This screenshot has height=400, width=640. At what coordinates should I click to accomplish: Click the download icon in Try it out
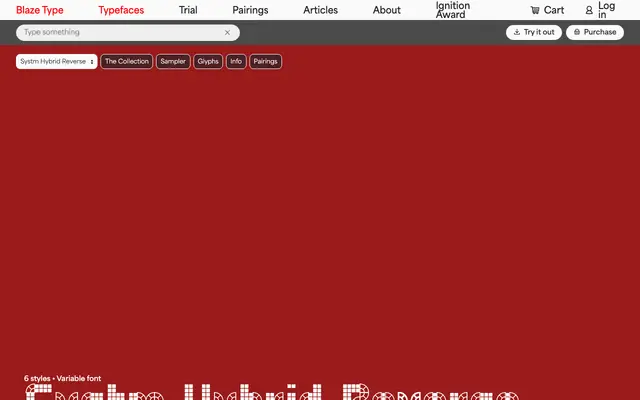pyautogui.click(x=517, y=32)
